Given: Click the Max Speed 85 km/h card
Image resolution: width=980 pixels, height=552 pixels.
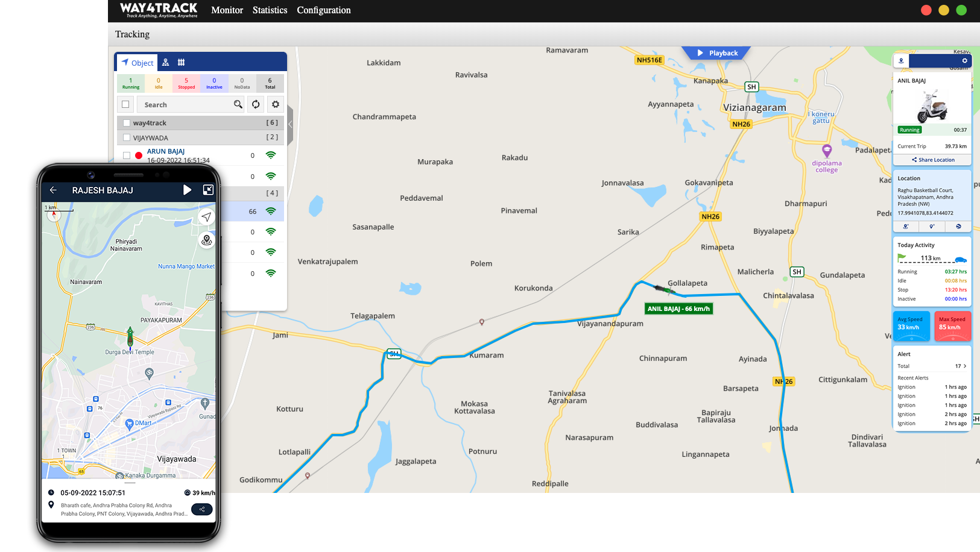Looking at the screenshot, I should [x=953, y=326].
